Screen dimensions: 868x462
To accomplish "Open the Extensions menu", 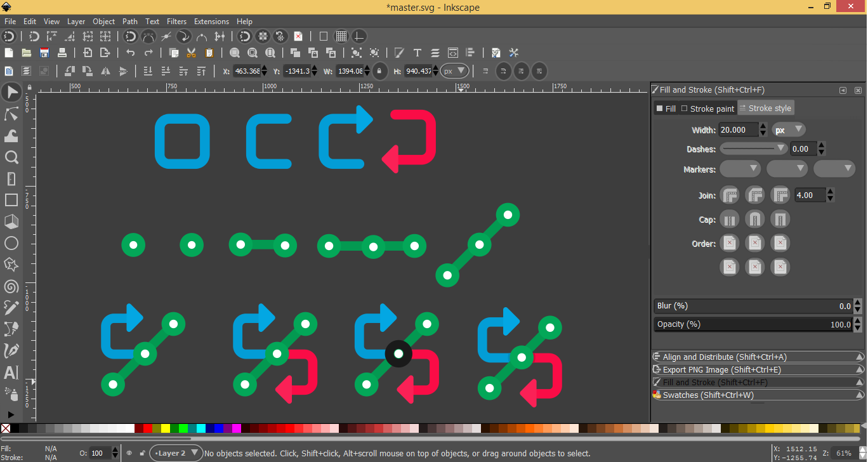I will [x=211, y=21].
